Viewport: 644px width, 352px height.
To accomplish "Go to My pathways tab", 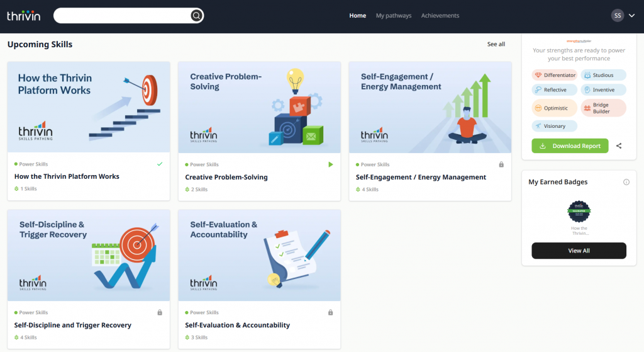I will click(x=394, y=16).
